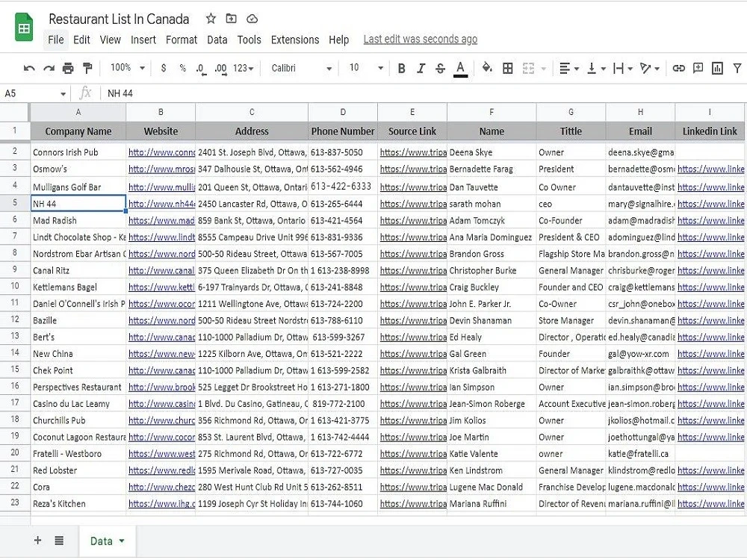Click the select-all corner box
The image size is (747, 560).
click(15, 112)
